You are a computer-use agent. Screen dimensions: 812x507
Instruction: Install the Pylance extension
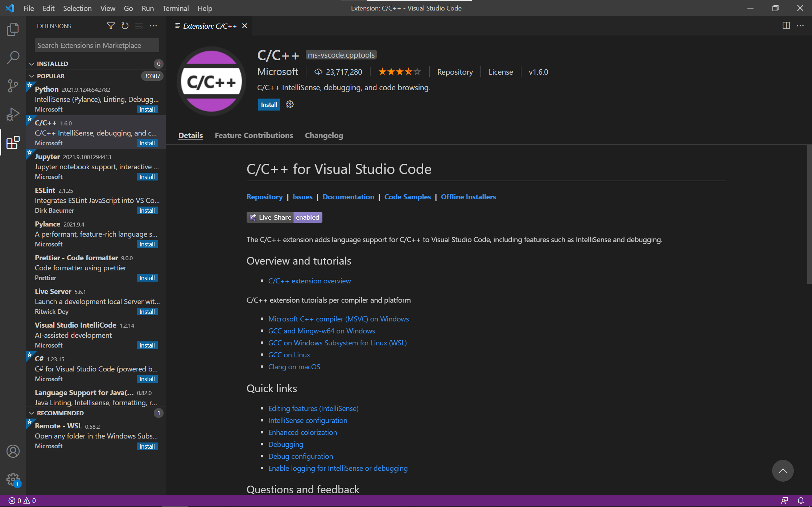click(147, 244)
